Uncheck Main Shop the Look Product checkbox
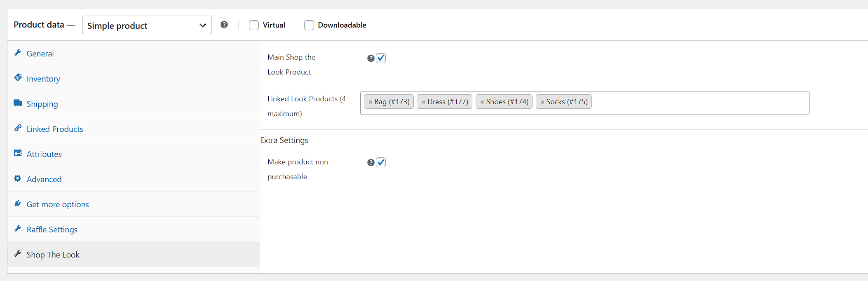The image size is (868, 281). 381,58
